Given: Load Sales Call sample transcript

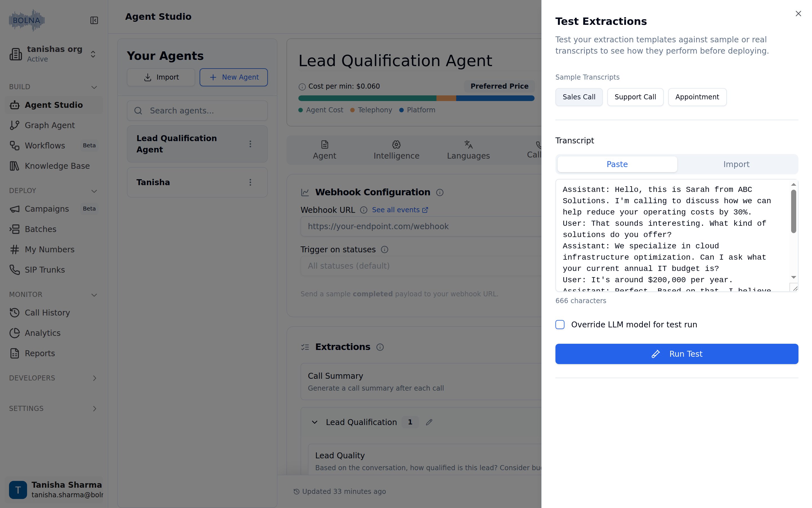Looking at the screenshot, I should (579, 97).
